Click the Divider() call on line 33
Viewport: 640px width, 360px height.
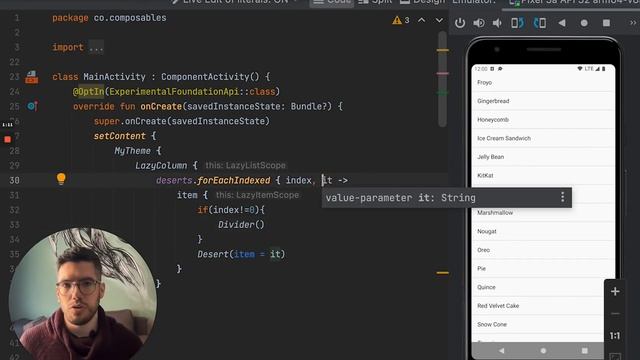click(241, 224)
